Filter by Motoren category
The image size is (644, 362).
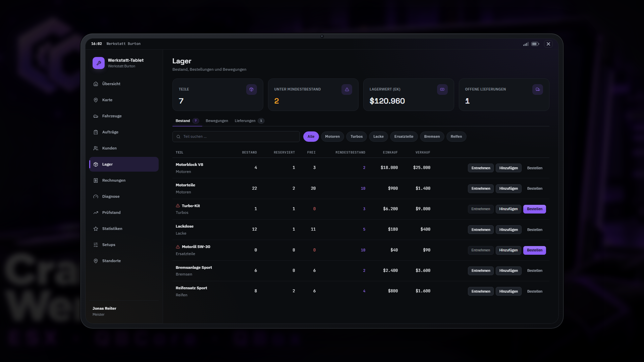(x=332, y=136)
